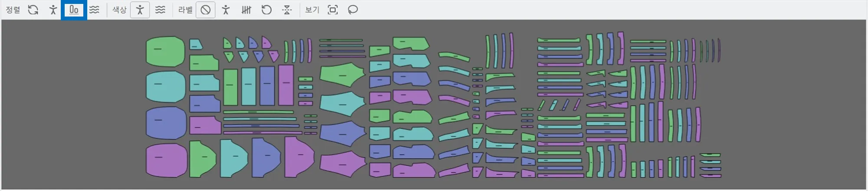Click the 색상 toolbar label

click(x=119, y=10)
